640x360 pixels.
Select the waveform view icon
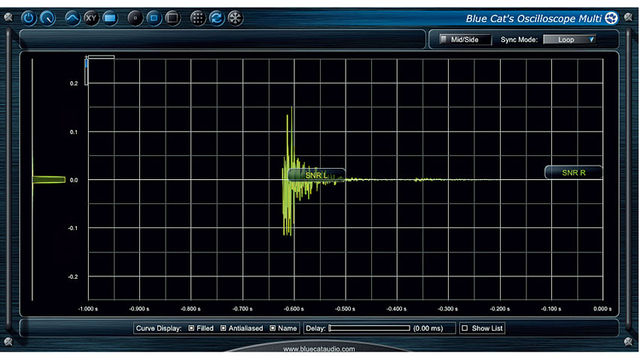(x=72, y=18)
